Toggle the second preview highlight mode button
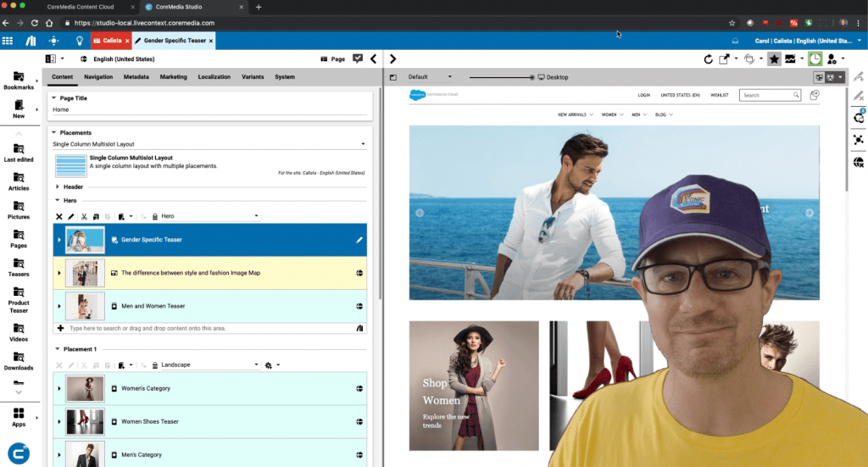Viewport: 868px width, 467px height. tap(830, 77)
